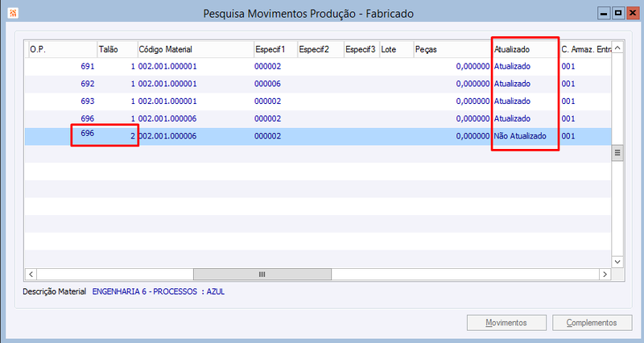Click Peças value 0,000000 in highlighted row
644x343 pixels.
473,136
